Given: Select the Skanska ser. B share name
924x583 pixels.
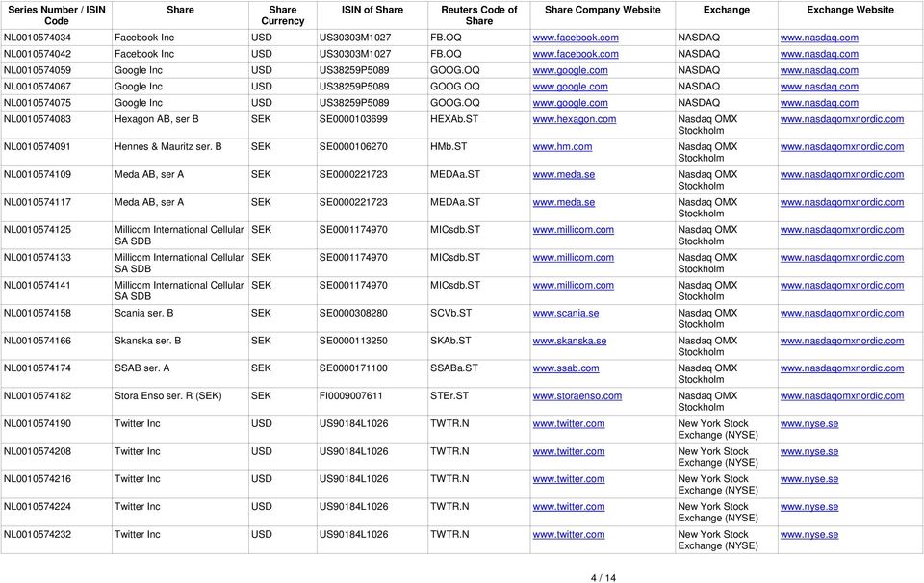Looking at the screenshot, I should tap(147, 341).
